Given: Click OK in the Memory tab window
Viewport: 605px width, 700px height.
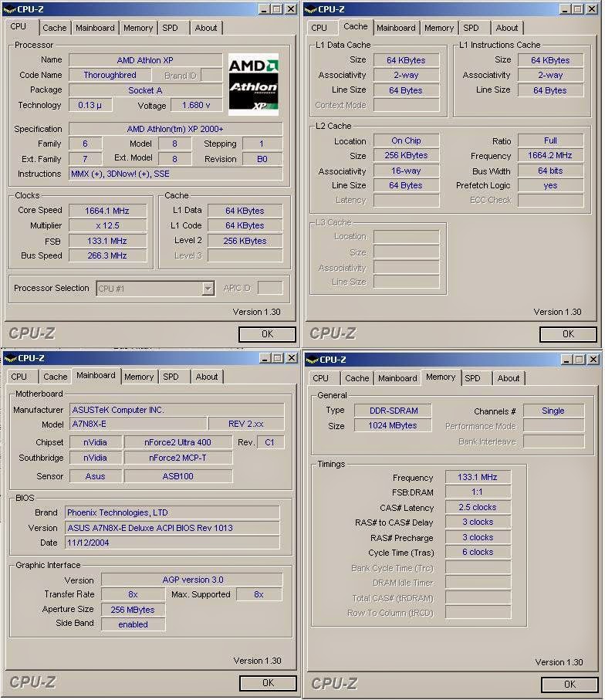Looking at the screenshot, I should tap(570, 685).
